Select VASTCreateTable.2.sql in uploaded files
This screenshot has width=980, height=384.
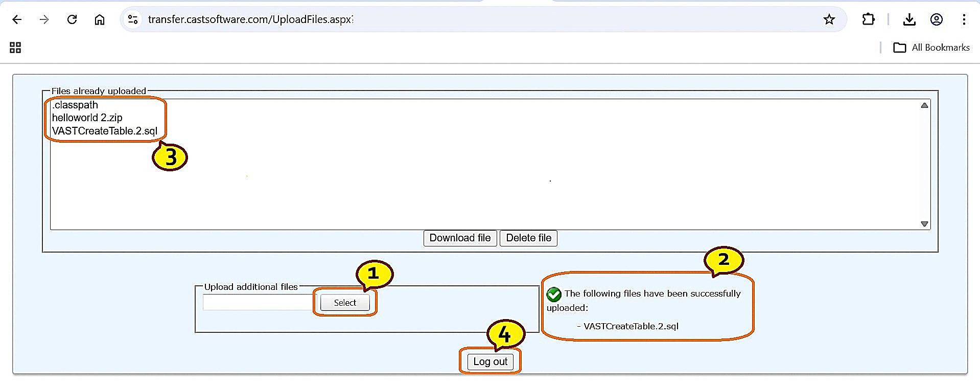tap(105, 131)
